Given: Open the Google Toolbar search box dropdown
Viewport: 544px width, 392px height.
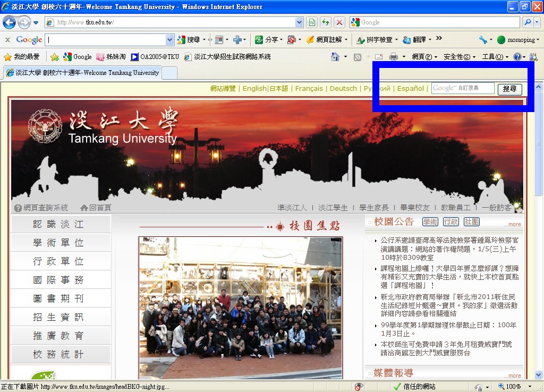Looking at the screenshot, I should pos(170,40).
